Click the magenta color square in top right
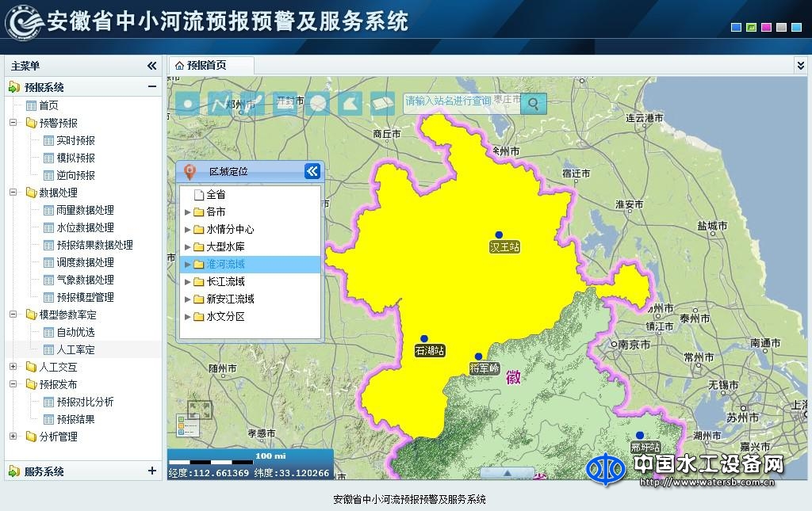The height and width of the screenshot is (511, 812). pos(765,26)
